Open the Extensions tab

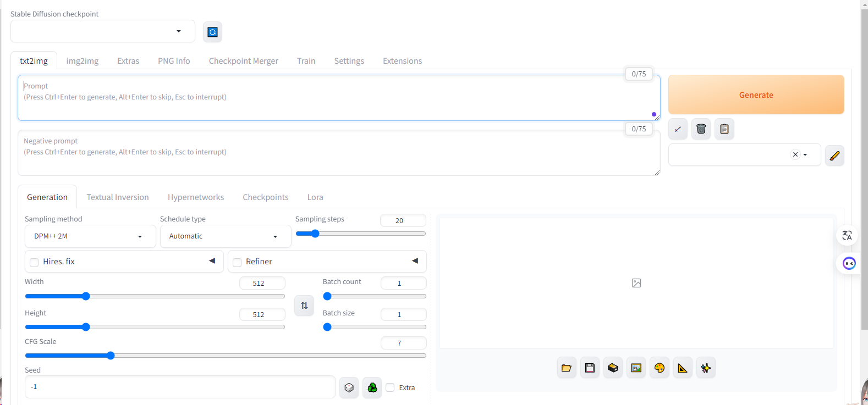403,61
